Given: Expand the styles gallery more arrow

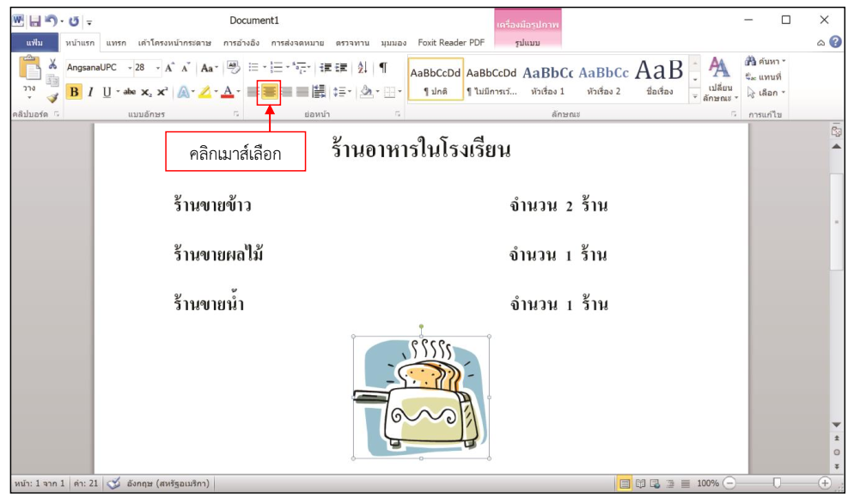Looking at the screenshot, I should [695, 97].
